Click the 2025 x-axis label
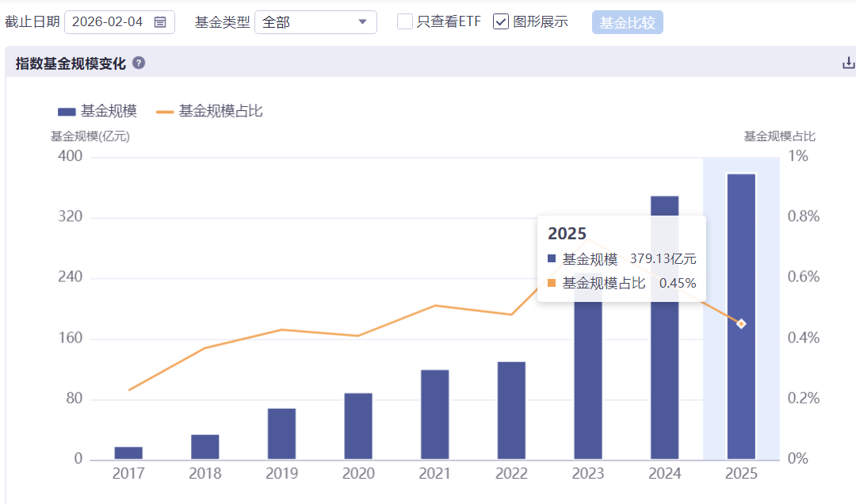This screenshot has height=504, width=856. (741, 473)
